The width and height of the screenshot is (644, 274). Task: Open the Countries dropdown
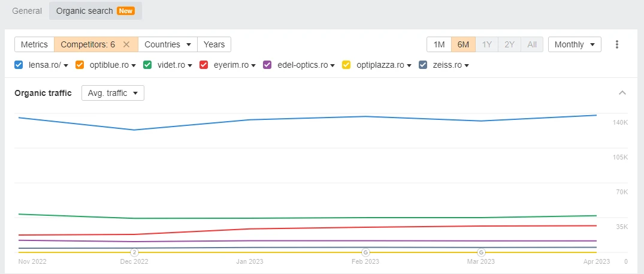coord(168,44)
